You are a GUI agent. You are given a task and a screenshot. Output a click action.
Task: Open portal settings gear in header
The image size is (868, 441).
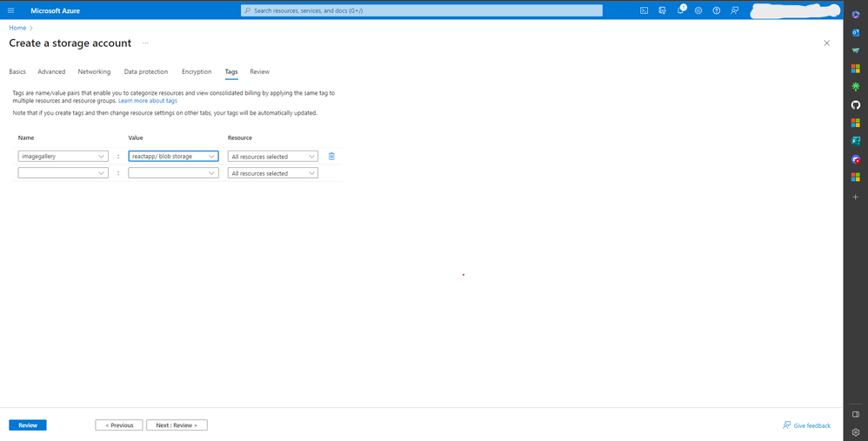[x=698, y=10]
